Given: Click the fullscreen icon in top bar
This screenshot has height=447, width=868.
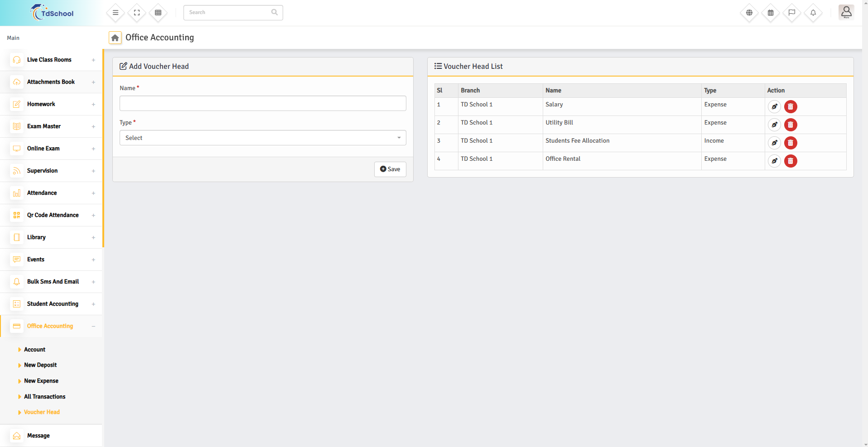Looking at the screenshot, I should [137, 13].
